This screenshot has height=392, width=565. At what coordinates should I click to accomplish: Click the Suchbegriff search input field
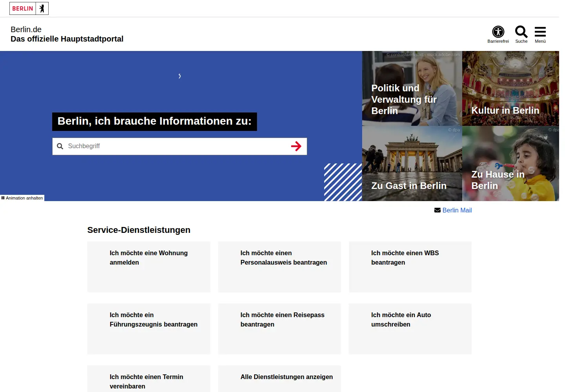tap(180, 146)
